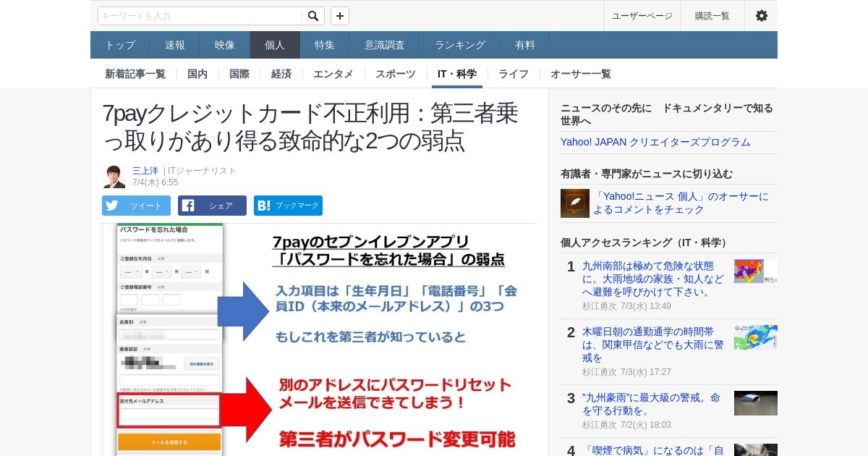Select the ライフ subcategory
868x456 pixels.
point(514,74)
